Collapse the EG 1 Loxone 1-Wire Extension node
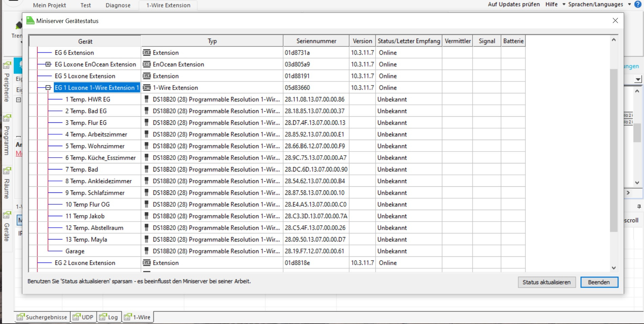 click(48, 88)
